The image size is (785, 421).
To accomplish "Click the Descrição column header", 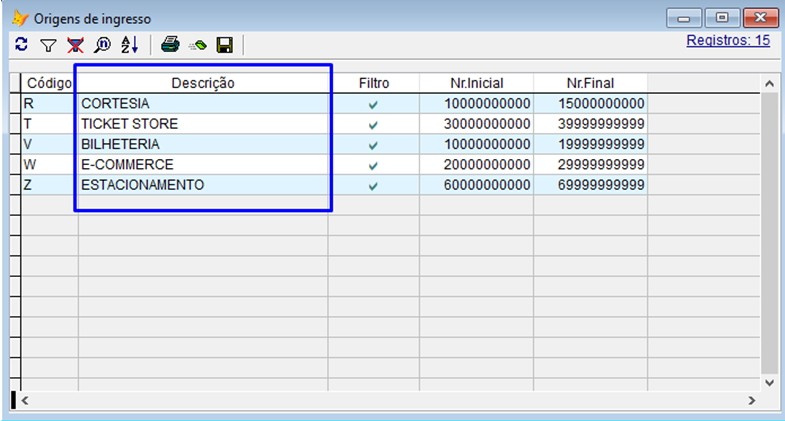I will [202, 83].
